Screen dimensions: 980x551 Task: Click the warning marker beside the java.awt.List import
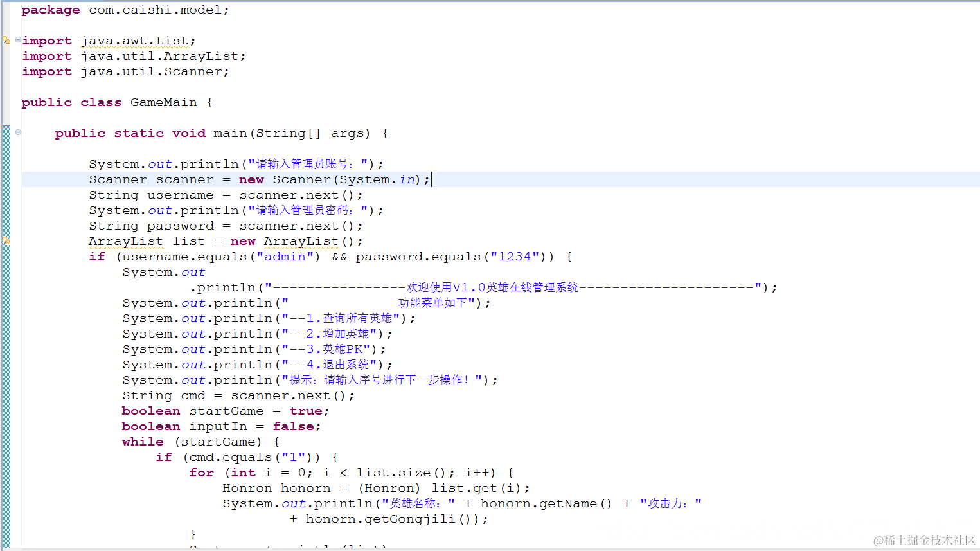click(x=6, y=41)
